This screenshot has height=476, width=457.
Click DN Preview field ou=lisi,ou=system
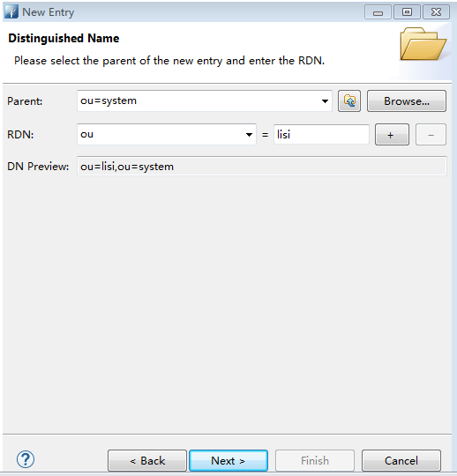click(262, 166)
